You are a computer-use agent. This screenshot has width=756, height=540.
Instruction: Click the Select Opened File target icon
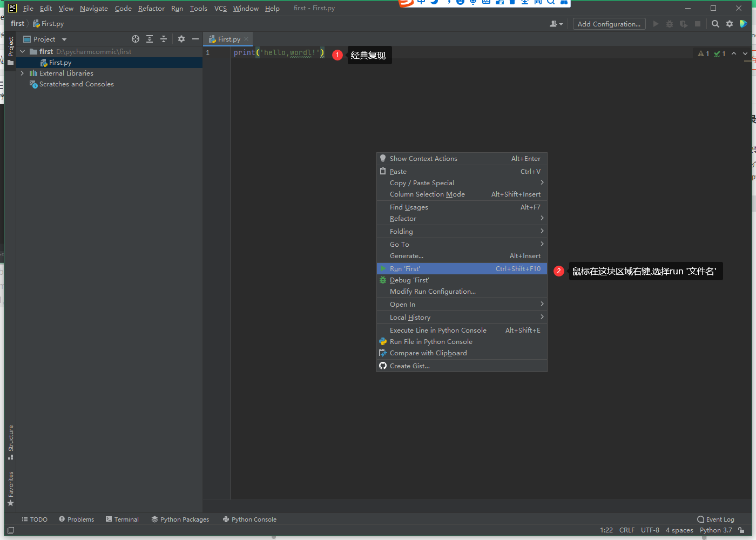[136, 39]
